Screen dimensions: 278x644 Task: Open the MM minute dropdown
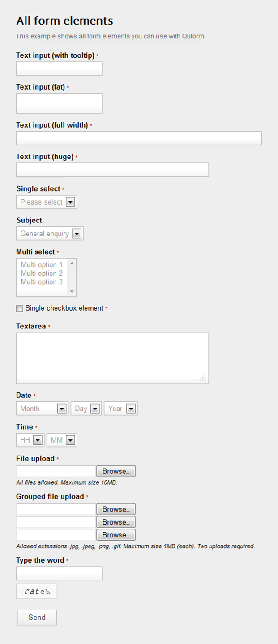click(x=71, y=440)
